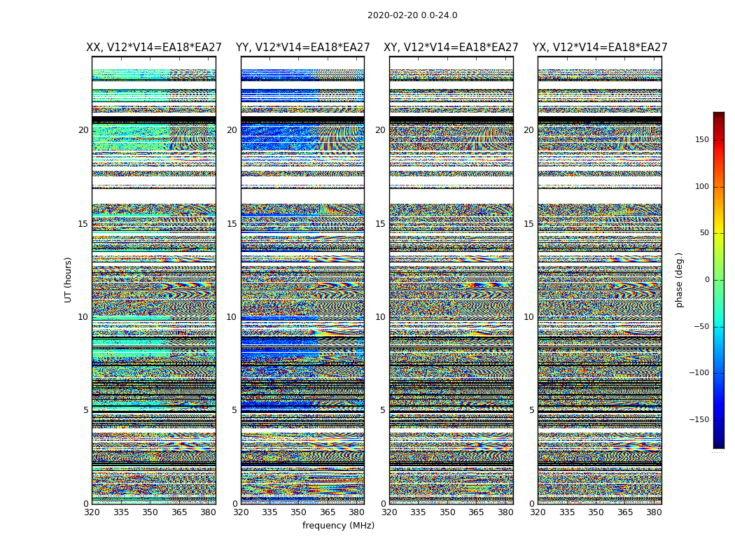Select the 'XX, V12*V14=EA18*EA27' panel title
Viewport: 735px width, 560px height.
[154, 48]
